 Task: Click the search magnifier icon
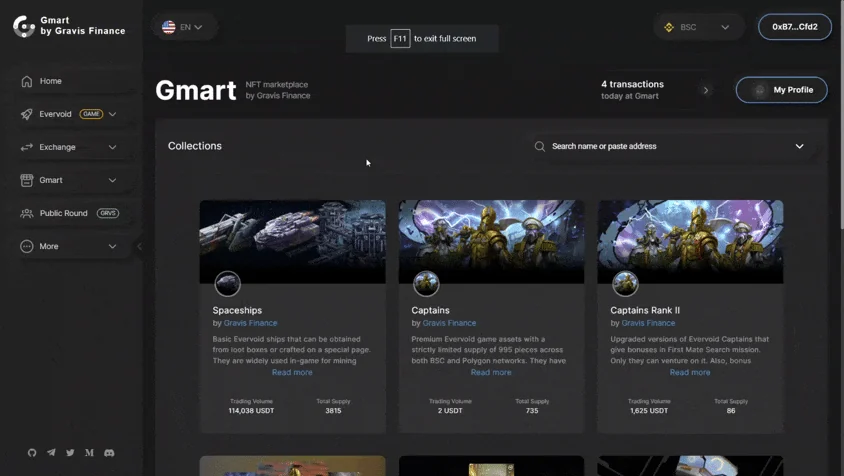(539, 146)
